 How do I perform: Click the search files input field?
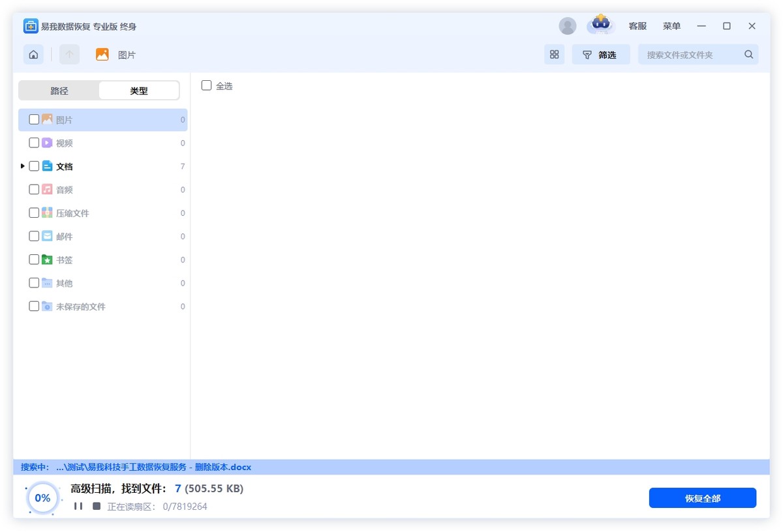(x=692, y=55)
